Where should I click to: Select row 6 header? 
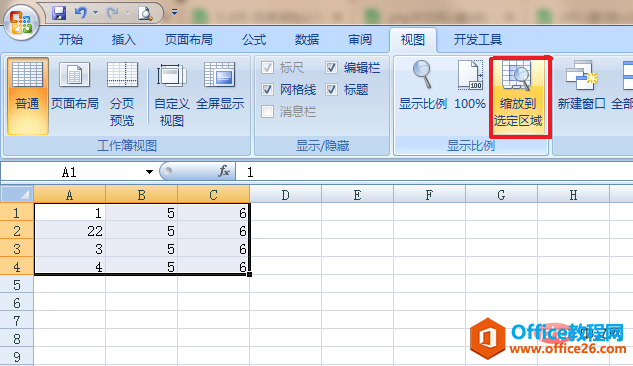pyautogui.click(x=17, y=302)
